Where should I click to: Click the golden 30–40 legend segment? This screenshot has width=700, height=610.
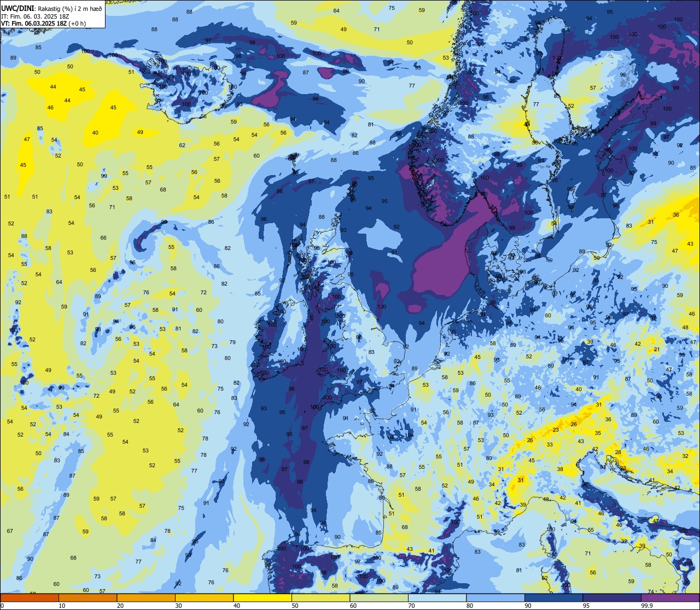pos(204,597)
